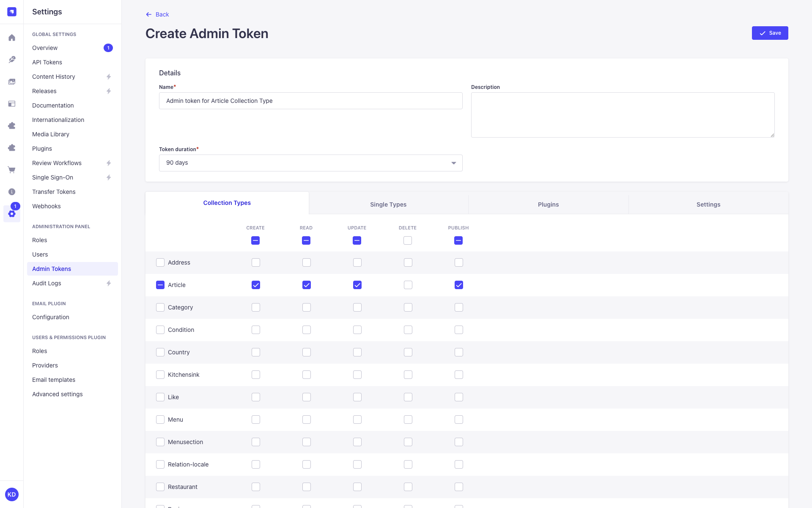Open the Plugins puzzle icon
The height and width of the screenshot is (508, 812).
pyautogui.click(x=12, y=126)
